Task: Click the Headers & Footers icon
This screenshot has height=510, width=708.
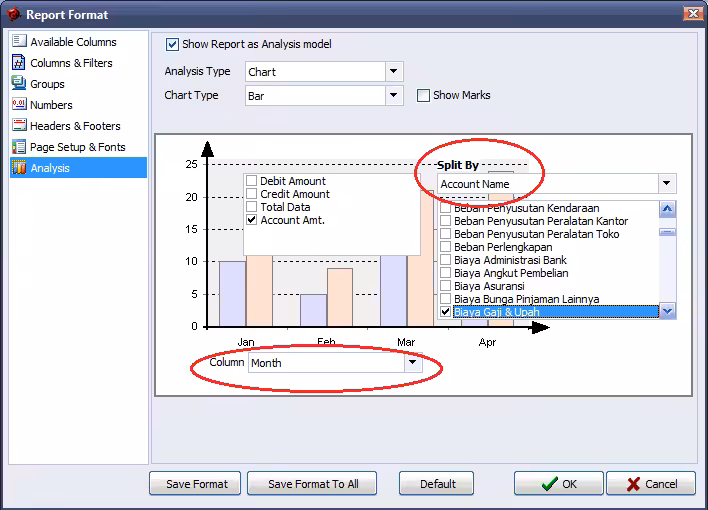Action: click(x=19, y=126)
